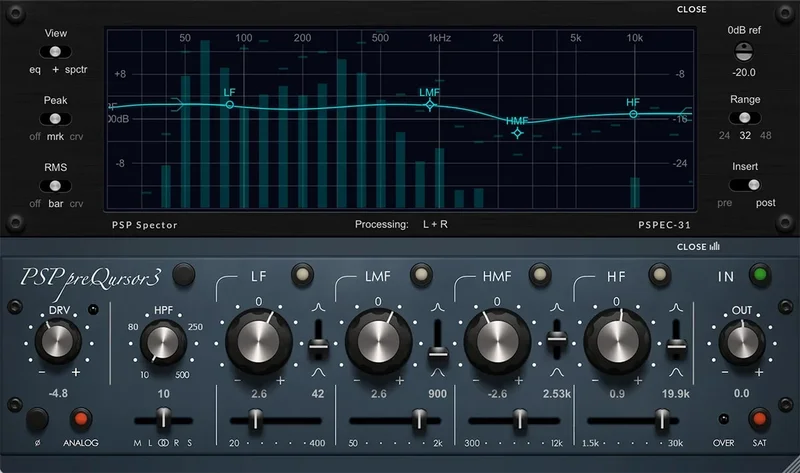Enable the LMF band button
The width and height of the screenshot is (800, 473).
click(421, 275)
